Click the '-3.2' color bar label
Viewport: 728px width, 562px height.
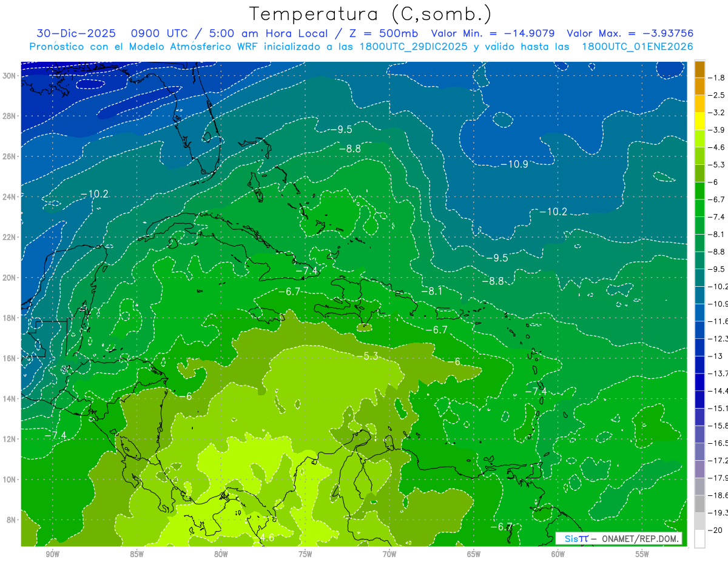coord(716,113)
